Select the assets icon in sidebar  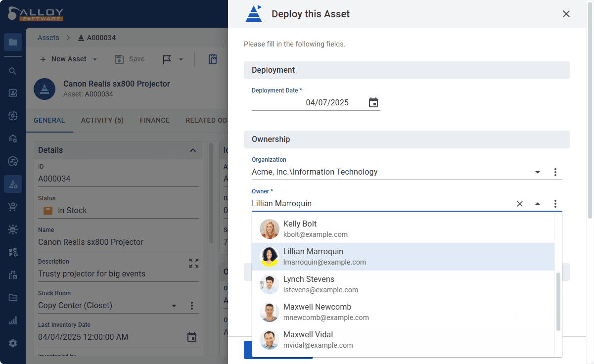[x=13, y=184]
